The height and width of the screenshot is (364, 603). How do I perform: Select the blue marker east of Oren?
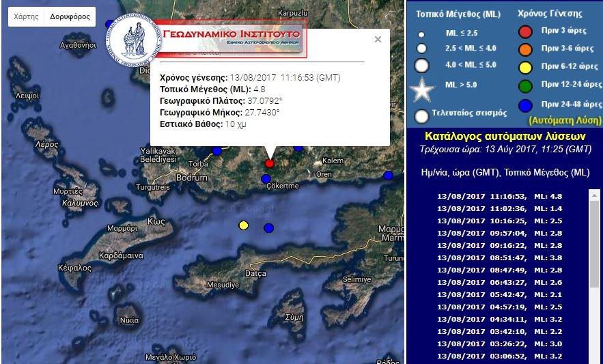[x=388, y=176]
